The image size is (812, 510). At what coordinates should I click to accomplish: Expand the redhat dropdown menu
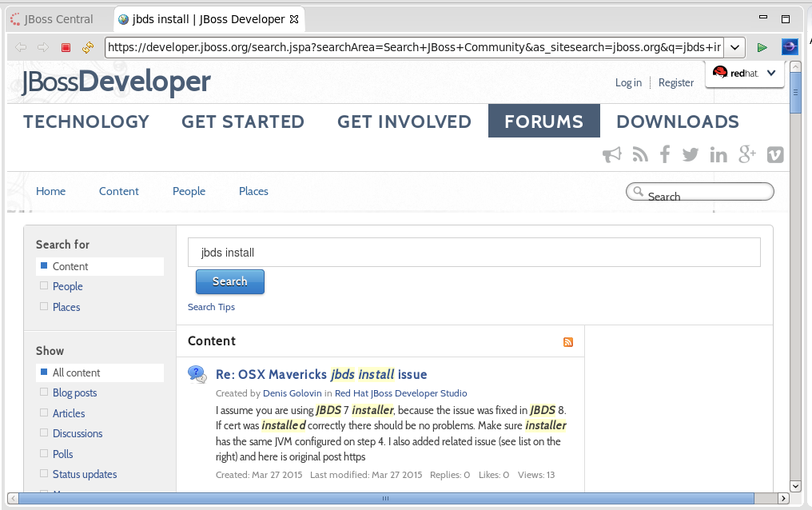pos(771,73)
